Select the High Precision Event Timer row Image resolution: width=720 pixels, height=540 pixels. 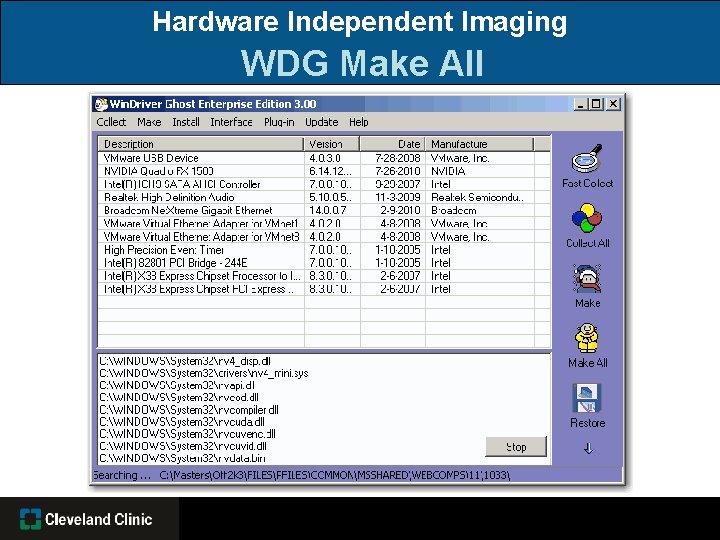[324, 250]
